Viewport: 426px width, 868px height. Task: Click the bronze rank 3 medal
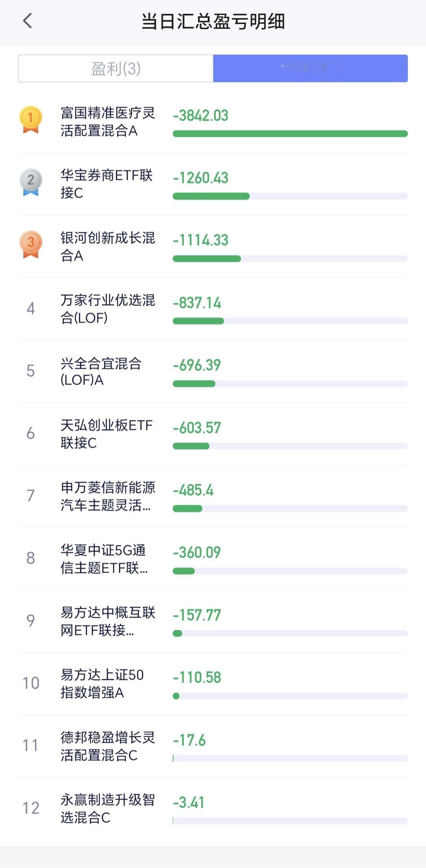click(31, 245)
